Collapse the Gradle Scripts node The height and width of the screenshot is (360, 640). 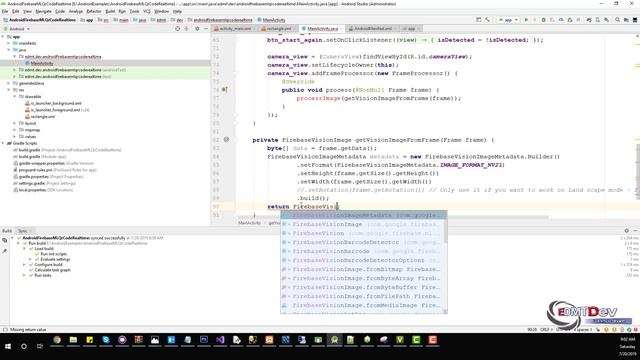pos(3,143)
